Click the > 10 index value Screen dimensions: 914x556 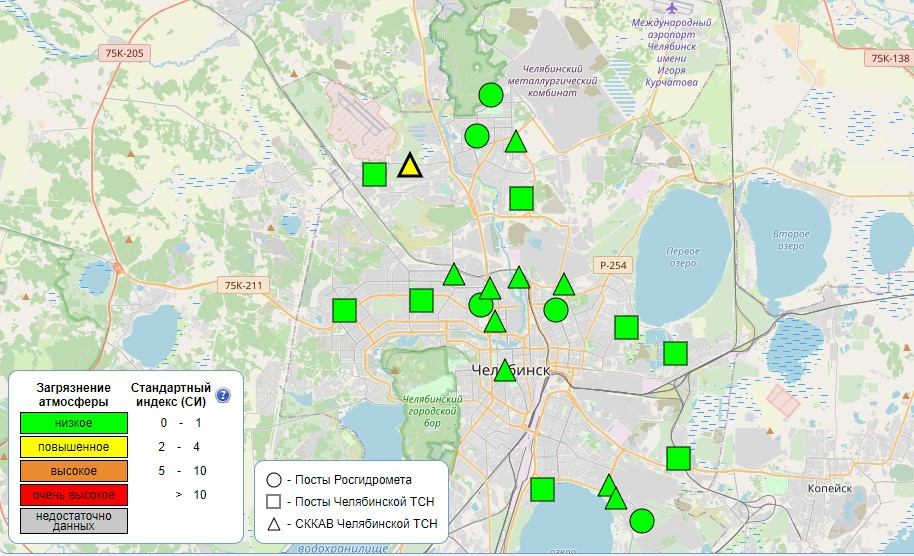point(191,495)
